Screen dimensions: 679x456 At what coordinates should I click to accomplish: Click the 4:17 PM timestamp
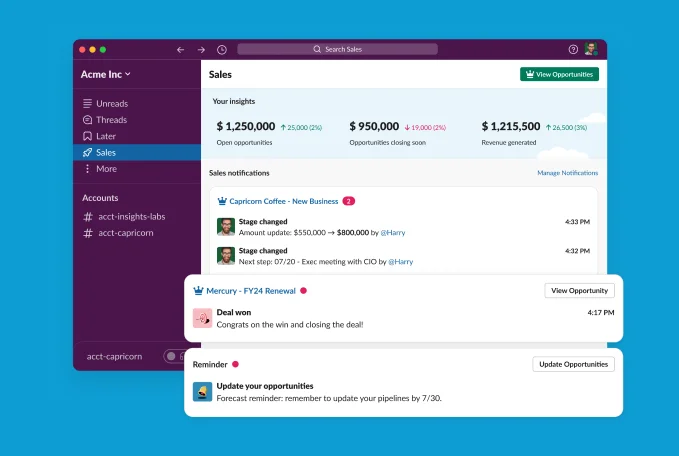[x=601, y=312]
